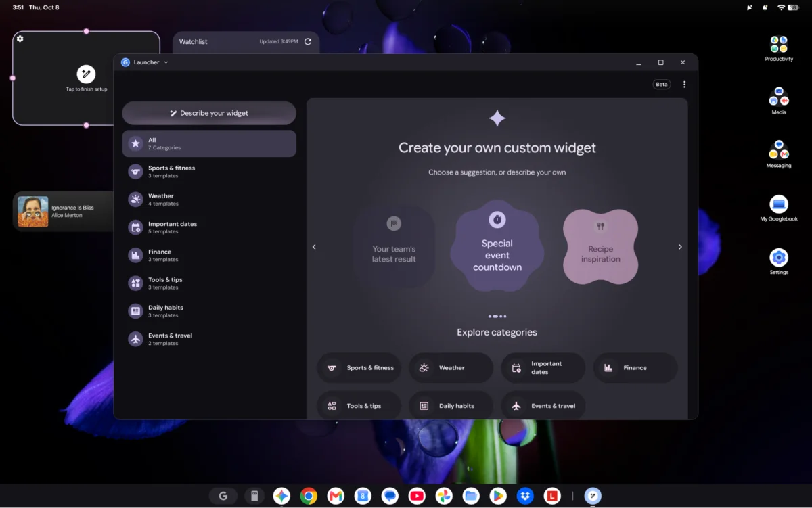Launch YouTube from the taskbar
Image resolution: width=812 pixels, height=508 pixels.
tap(417, 496)
